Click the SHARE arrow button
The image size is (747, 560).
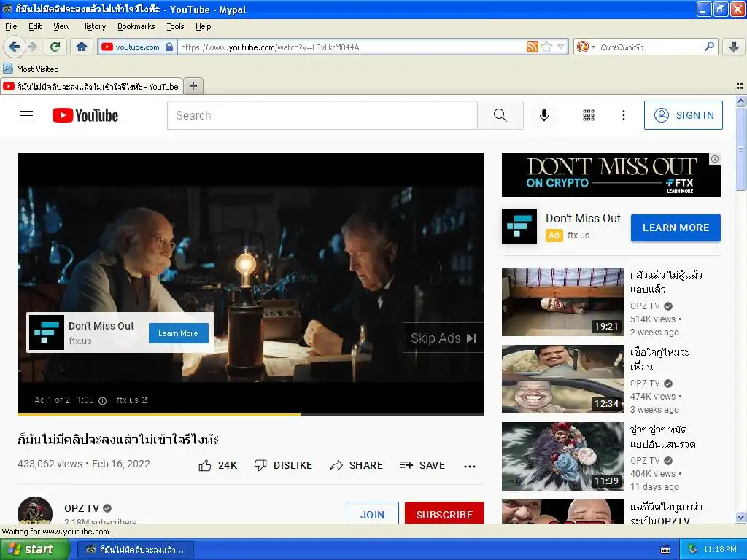click(356, 465)
